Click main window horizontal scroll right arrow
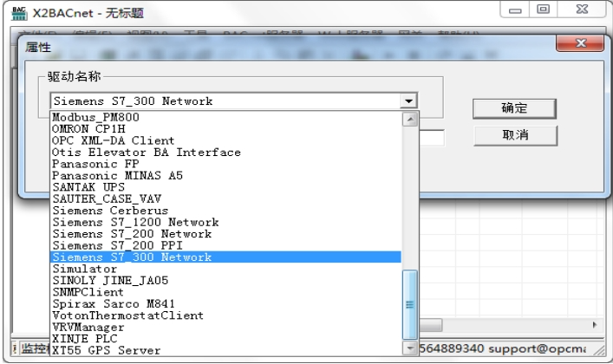This screenshot has width=613, height=364. [595, 325]
